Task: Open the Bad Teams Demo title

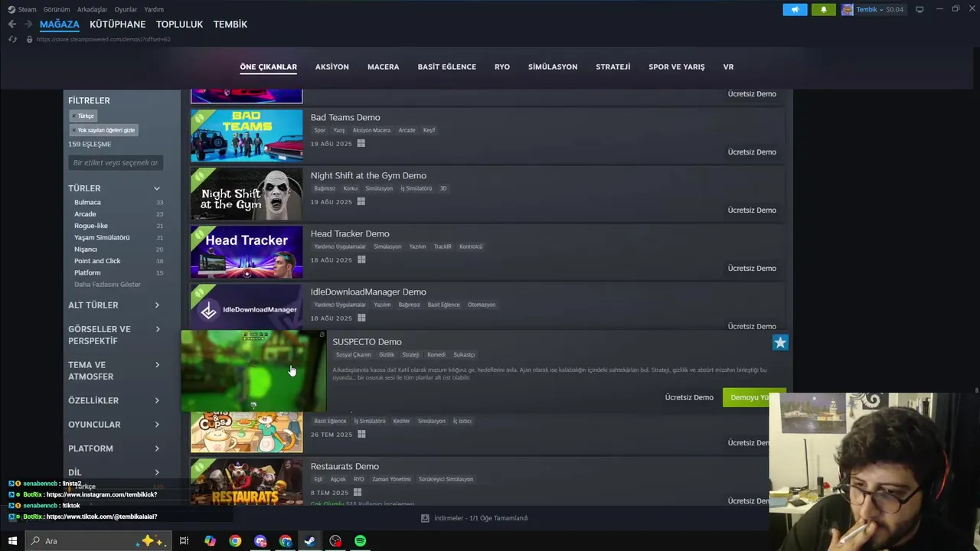Action: click(345, 117)
